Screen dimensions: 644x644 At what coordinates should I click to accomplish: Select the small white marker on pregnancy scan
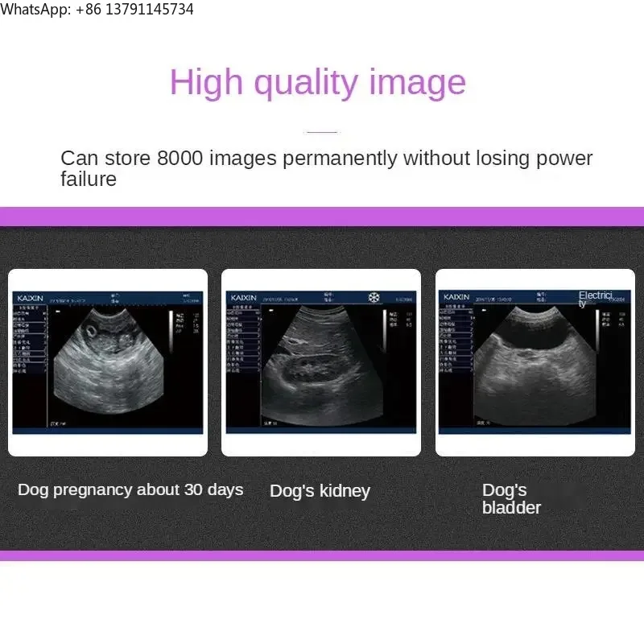[x=58, y=312]
